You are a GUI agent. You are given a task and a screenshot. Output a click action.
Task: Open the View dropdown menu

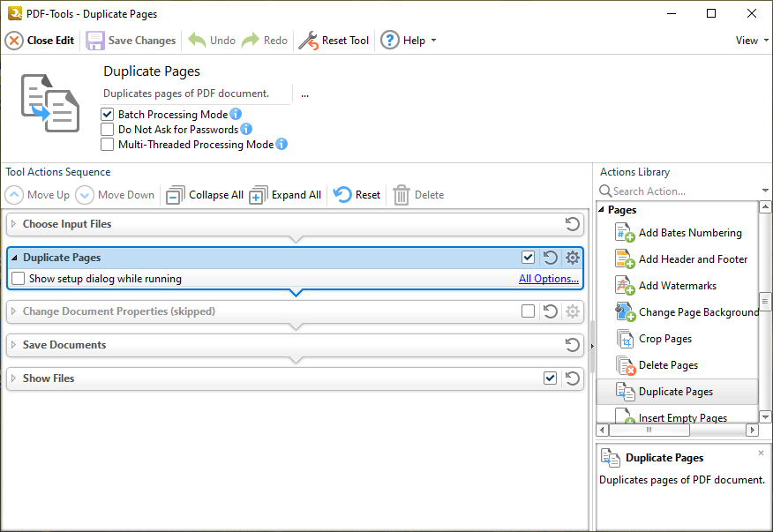[x=749, y=40]
